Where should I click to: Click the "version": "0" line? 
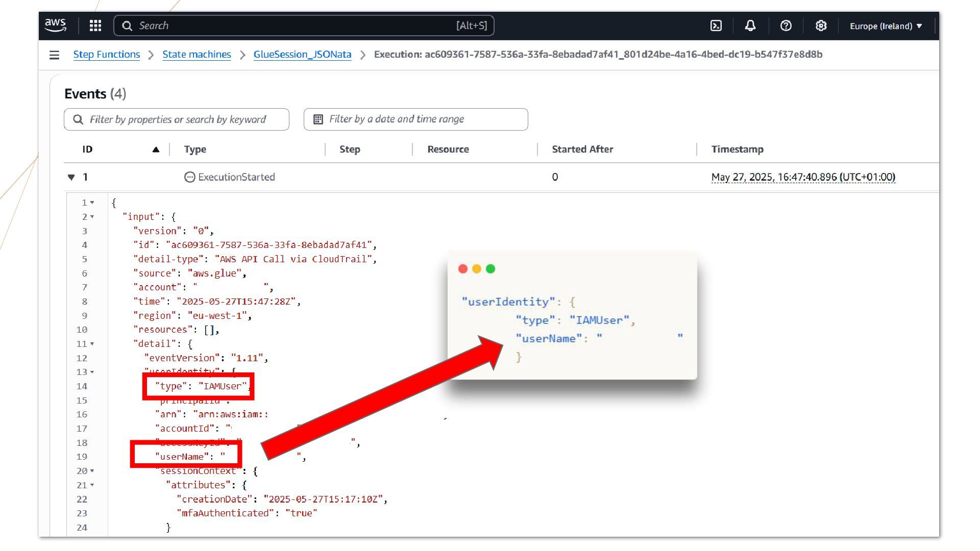(x=174, y=231)
